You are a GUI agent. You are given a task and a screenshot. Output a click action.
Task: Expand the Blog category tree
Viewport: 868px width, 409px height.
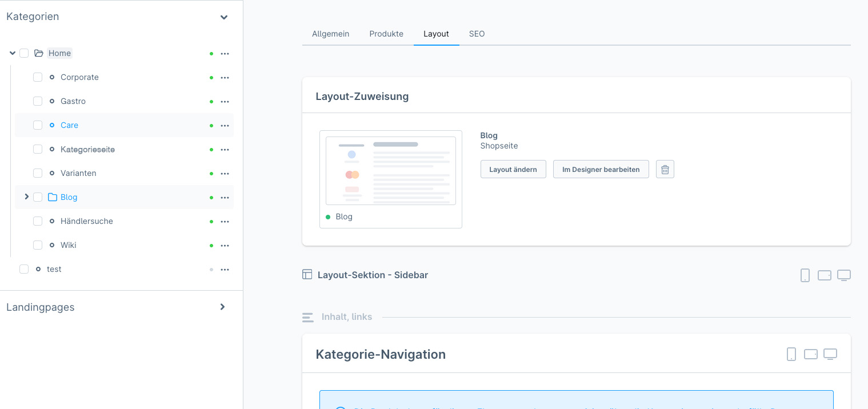[26, 197]
